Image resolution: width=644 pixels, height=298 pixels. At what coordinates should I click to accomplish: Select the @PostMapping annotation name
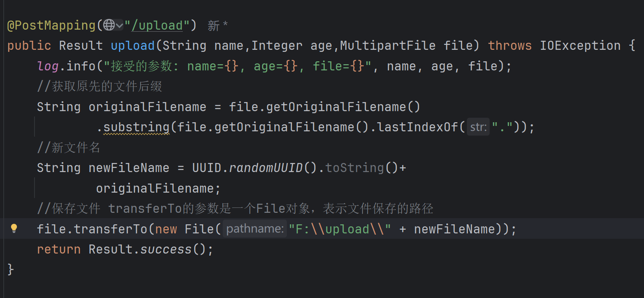click(51, 26)
